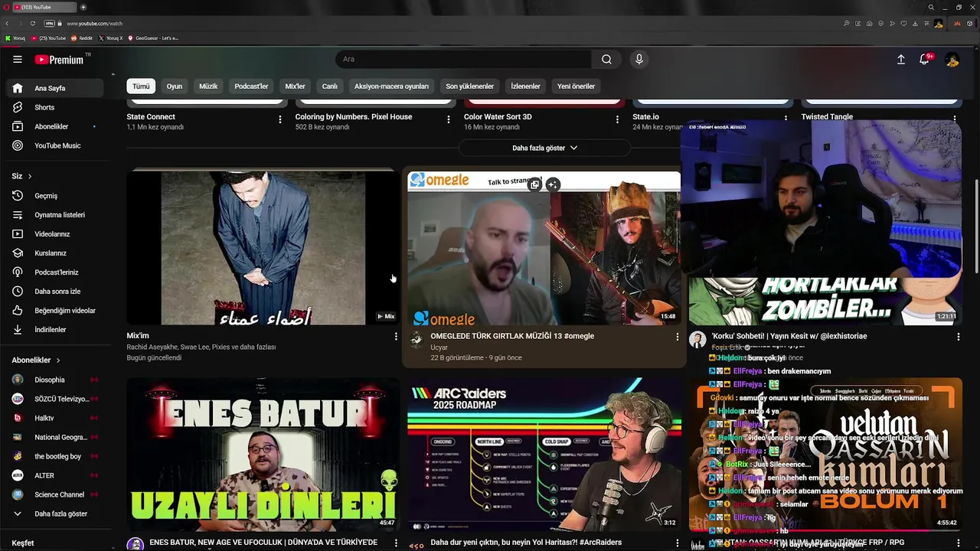Screen dimensions: 980x551
Task: Play the ENES BATUR Uzaylı Dinleri thumbnail
Action: (x=263, y=455)
